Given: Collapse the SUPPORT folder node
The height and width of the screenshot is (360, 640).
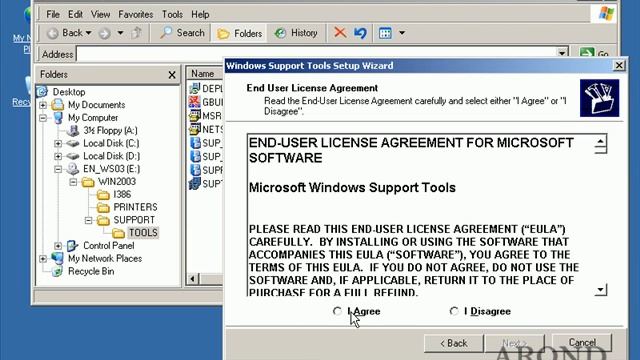Looking at the screenshot, I should [x=89, y=220].
